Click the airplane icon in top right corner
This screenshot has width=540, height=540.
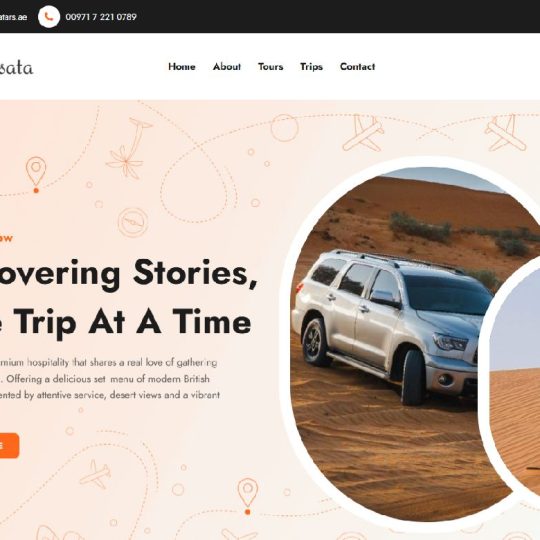(506, 133)
